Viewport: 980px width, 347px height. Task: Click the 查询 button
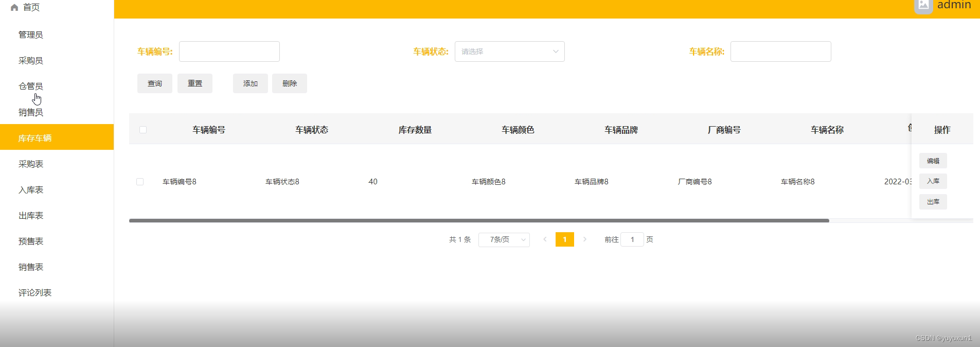tap(155, 83)
